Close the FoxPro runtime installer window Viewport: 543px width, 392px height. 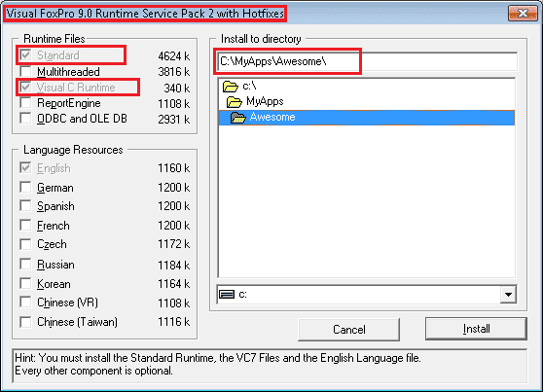click(523, 14)
